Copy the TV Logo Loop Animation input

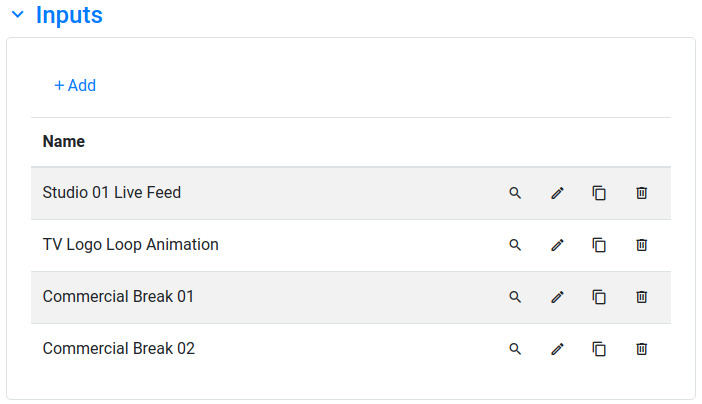pyautogui.click(x=599, y=245)
